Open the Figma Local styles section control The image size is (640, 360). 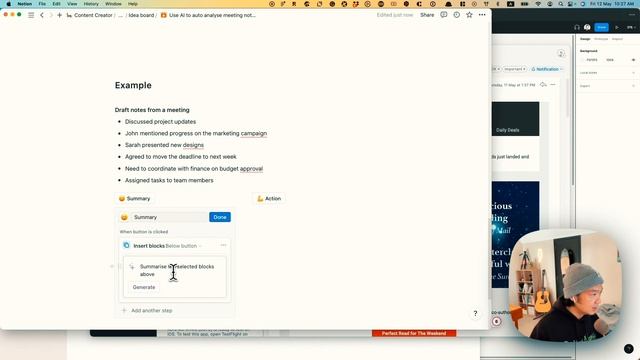pos(633,73)
